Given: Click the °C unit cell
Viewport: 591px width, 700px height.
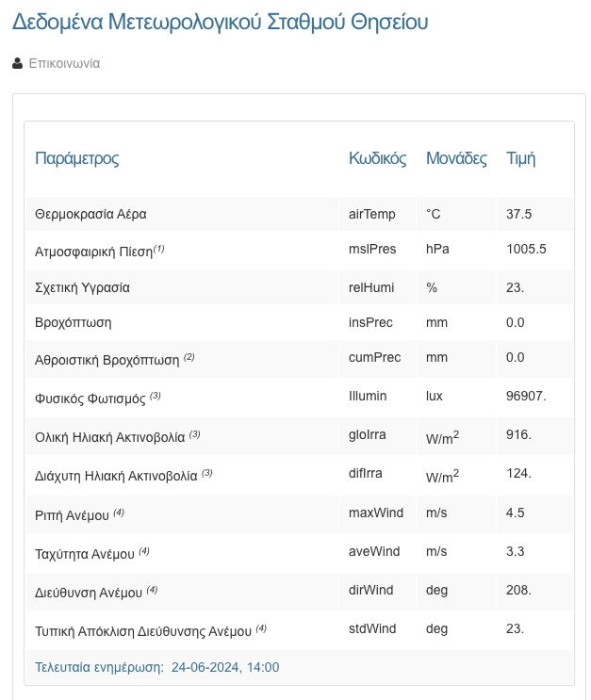Looking at the screenshot, I should pyautogui.click(x=434, y=214).
